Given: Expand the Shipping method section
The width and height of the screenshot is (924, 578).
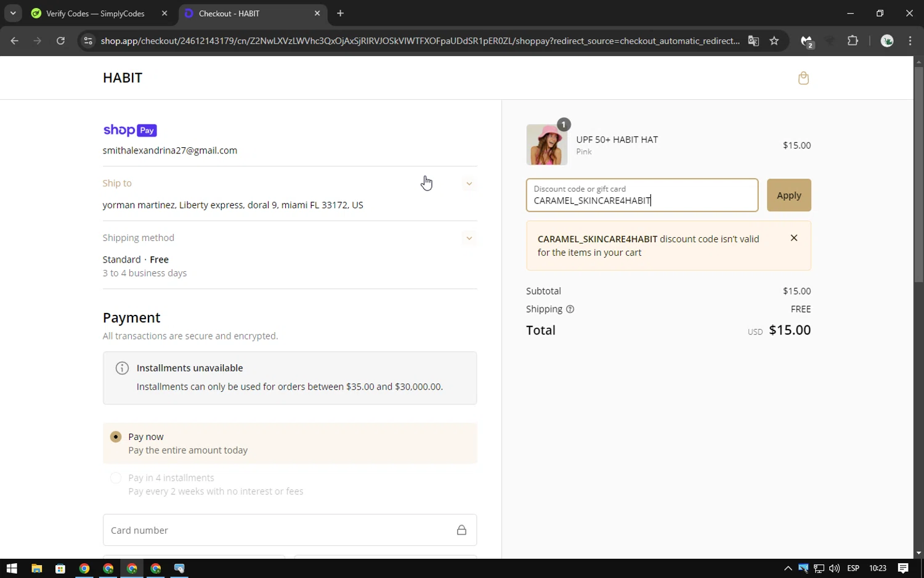Looking at the screenshot, I should 469,238.
